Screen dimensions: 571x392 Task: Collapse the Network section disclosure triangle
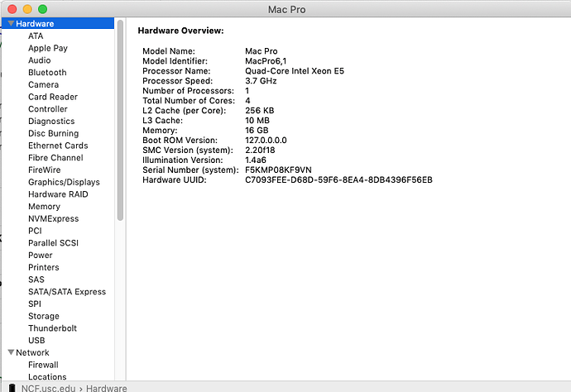point(11,352)
